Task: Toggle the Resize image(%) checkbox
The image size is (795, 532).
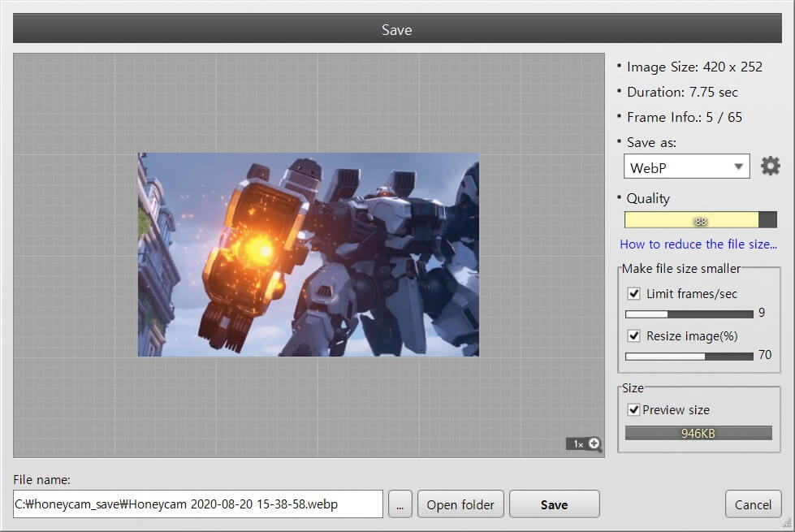Action: click(634, 335)
